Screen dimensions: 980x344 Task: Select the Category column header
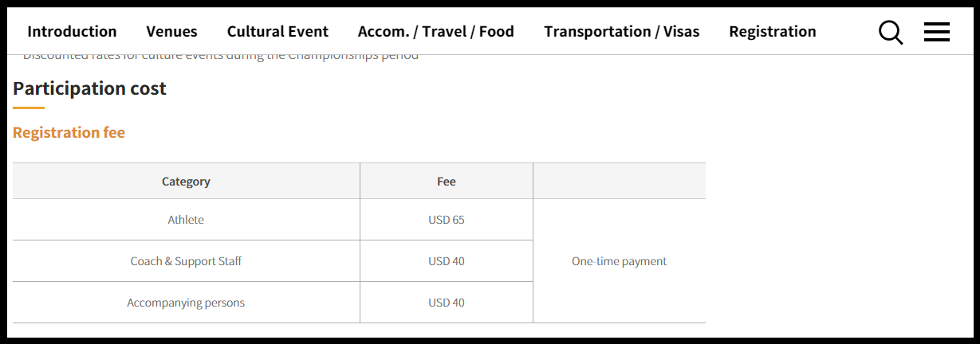(x=186, y=182)
